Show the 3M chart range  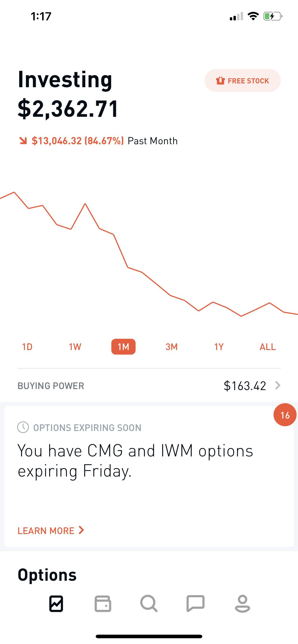172,347
